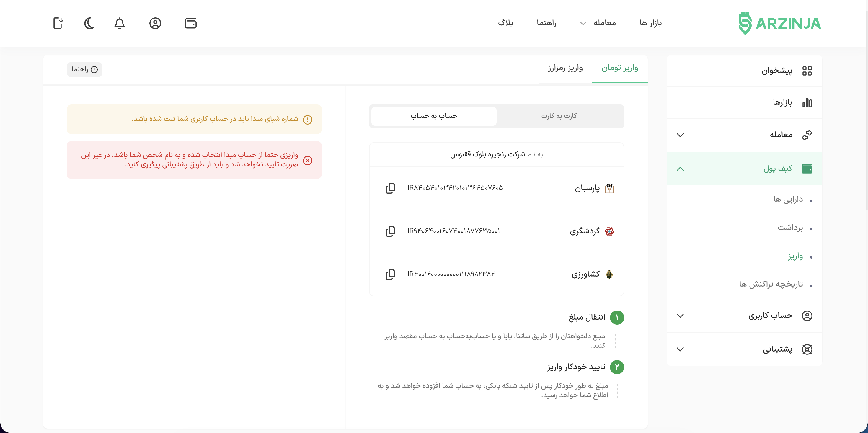Image resolution: width=868 pixels, height=433 pixels.
Task: Click the app download phone icon
Action: [58, 23]
